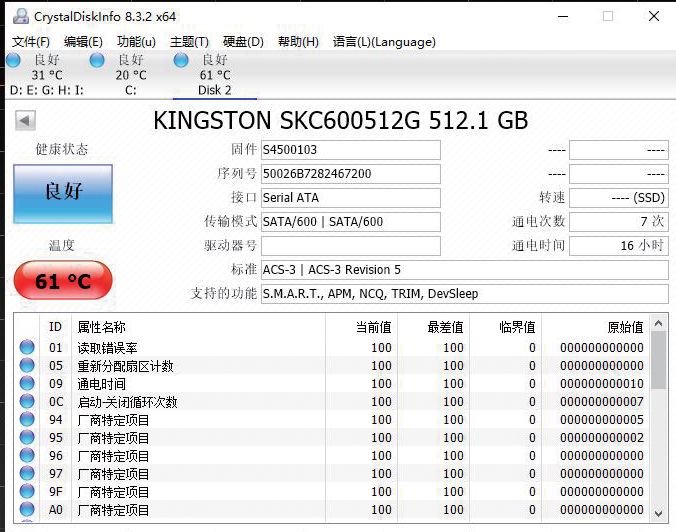Select the 通电时间 row in SMART table
The width and height of the screenshot is (676, 532).
(x=332, y=384)
